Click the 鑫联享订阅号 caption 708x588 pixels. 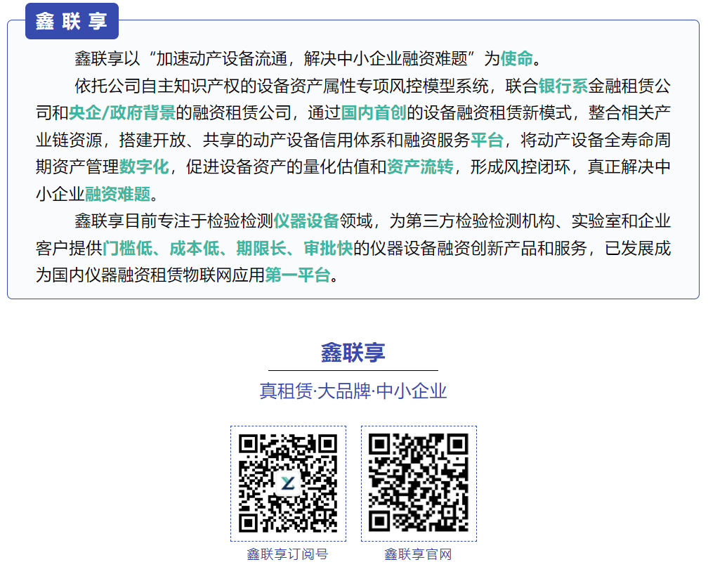[288, 554]
